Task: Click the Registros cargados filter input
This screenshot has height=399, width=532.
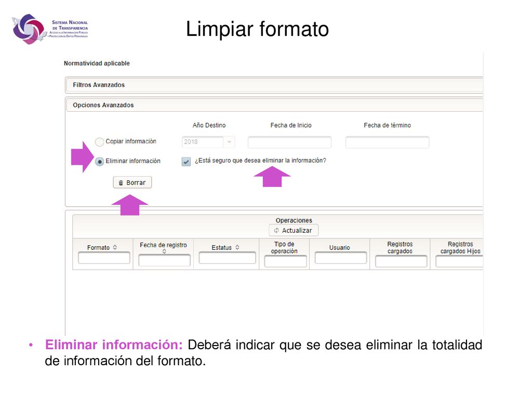Action: pyautogui.click(x=401, y=261)
